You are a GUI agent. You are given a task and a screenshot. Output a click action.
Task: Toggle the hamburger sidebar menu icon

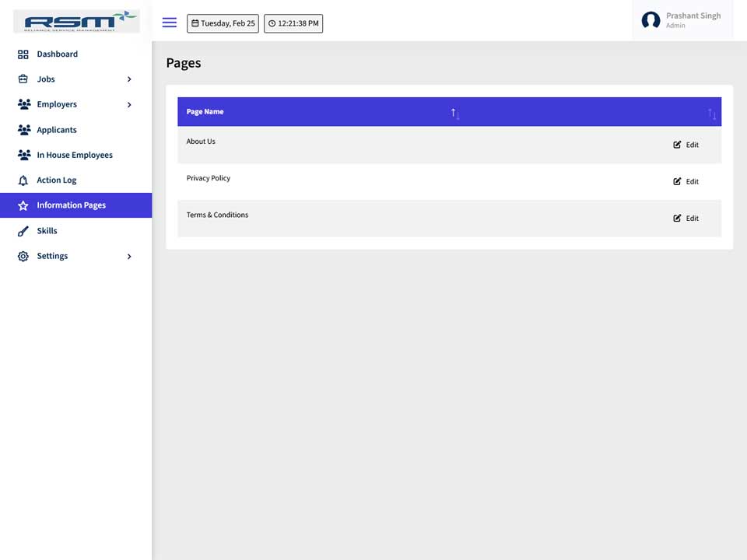169,23
